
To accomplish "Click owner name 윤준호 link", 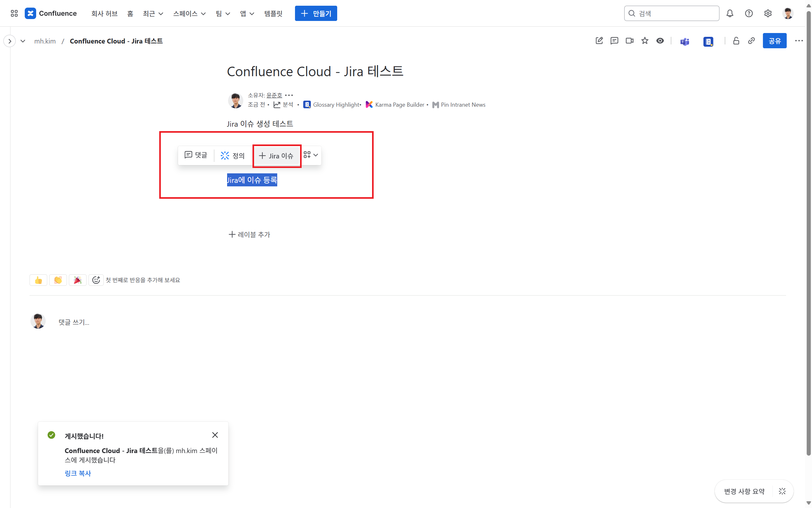I will [x=274, y=96].
